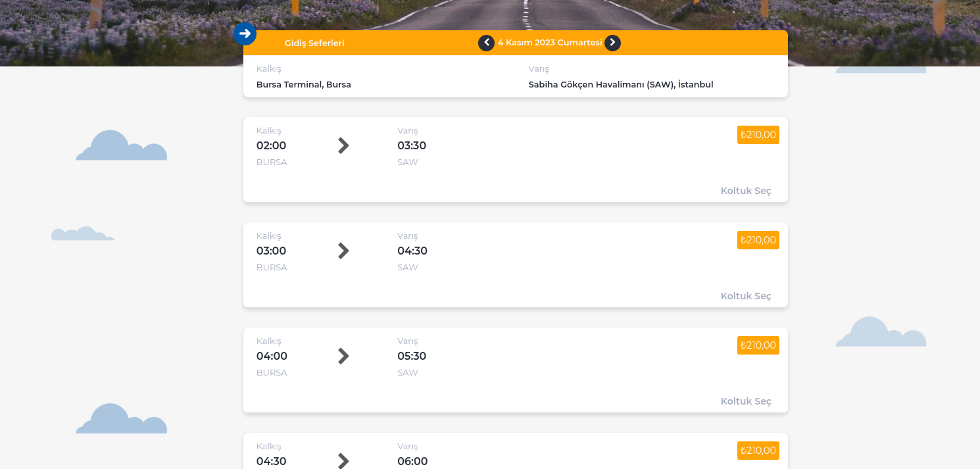Select the Sabiha Gökçen arrival field

(x=621, y=84)
